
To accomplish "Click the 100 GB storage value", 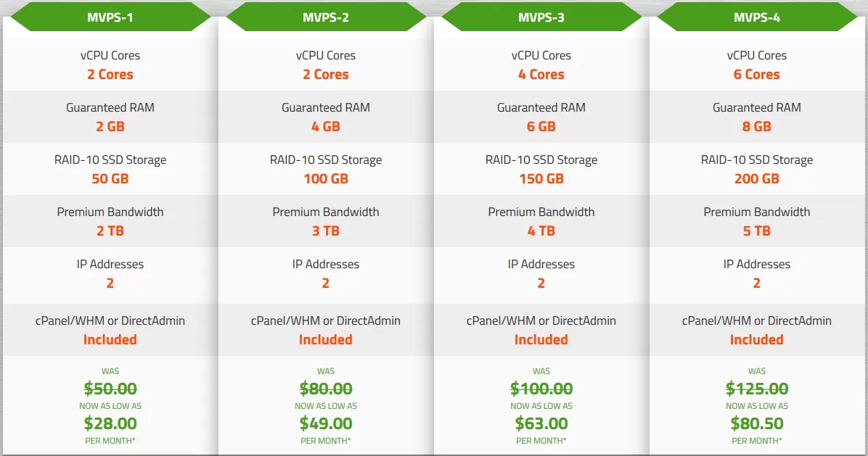I will (x=325, y=178).
